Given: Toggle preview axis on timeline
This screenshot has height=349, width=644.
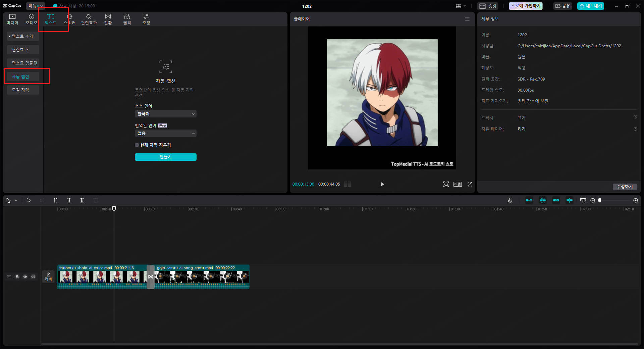Looking at the screenshot, I should click(x=570, y=200).
